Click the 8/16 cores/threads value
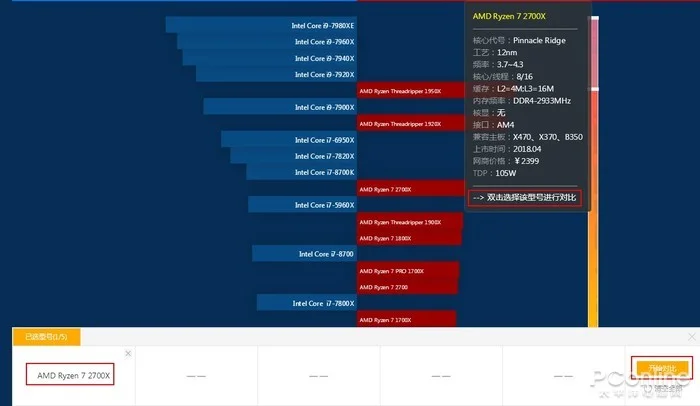Image resolution: width=700 pixels, height=406 pixels. (525, 76)
